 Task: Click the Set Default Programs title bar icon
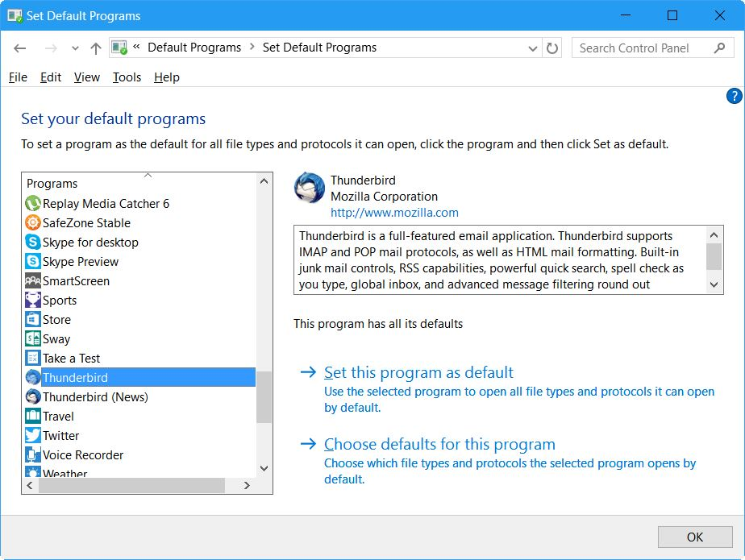click(x=15, y=15)
